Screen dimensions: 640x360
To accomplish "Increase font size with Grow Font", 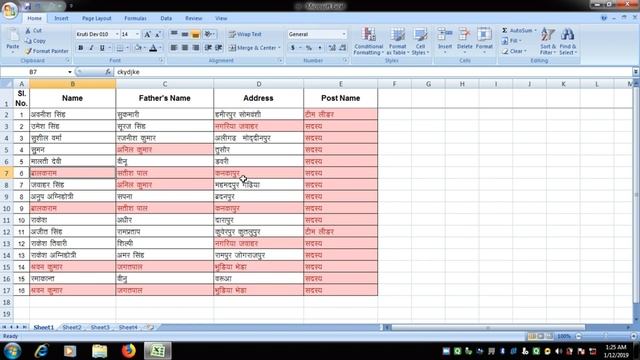I will tap(147, 34).
